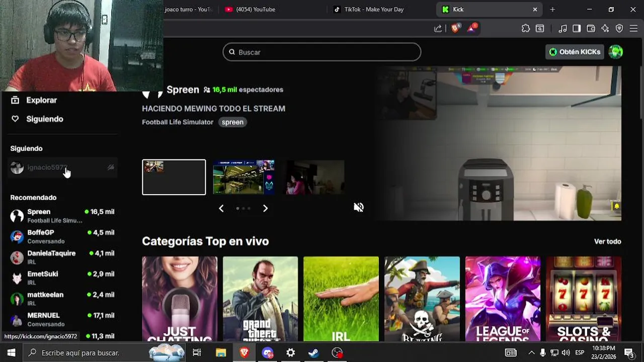Open File Explorer from the taskbar

click(221, 353)
